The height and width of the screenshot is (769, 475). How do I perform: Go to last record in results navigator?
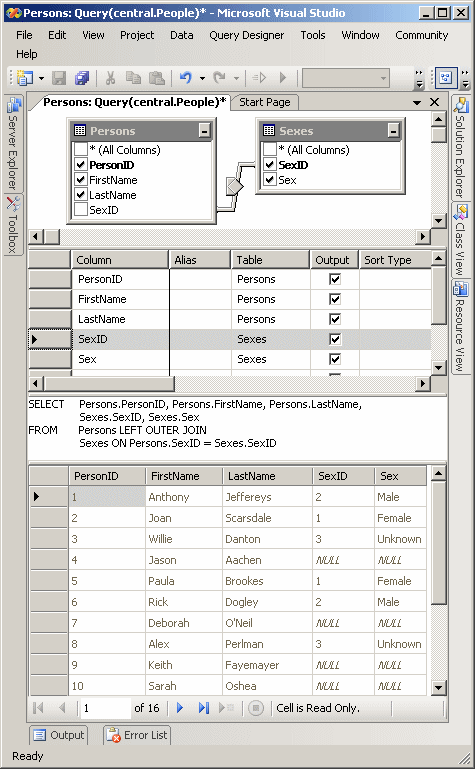[203, 708]
